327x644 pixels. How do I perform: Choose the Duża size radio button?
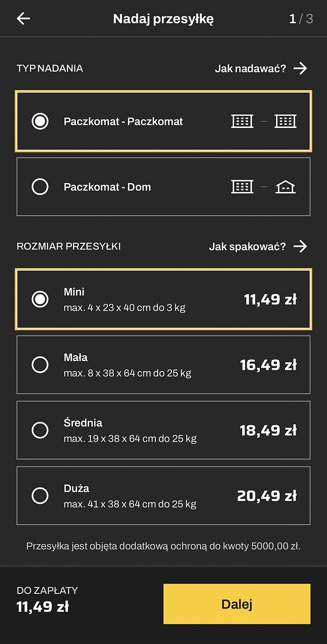pyautogui.click(x=40, y=496)
